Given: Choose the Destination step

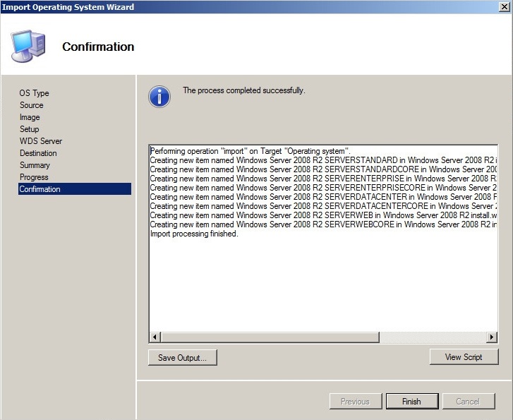Looking at the screenshot, I should 39,153.
